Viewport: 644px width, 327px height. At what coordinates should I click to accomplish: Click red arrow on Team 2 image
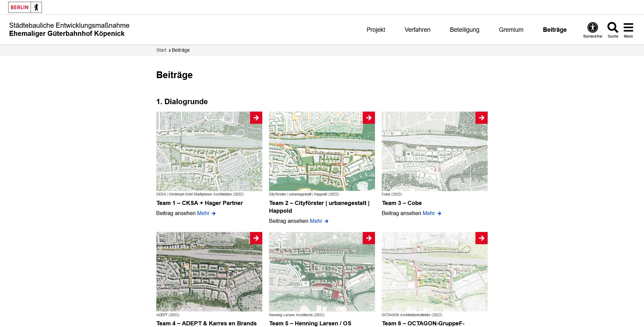pos(369,118)
